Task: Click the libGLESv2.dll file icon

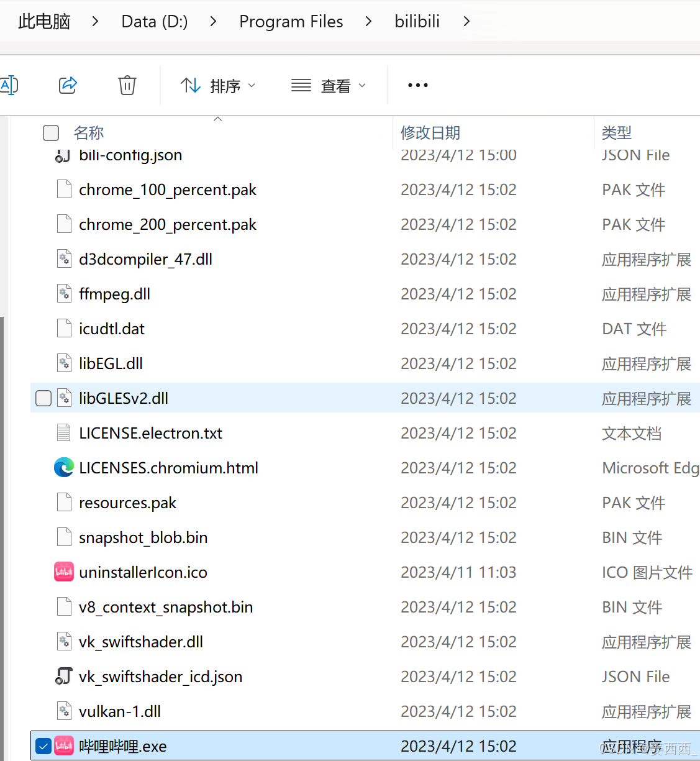Action: coord(64,398)
